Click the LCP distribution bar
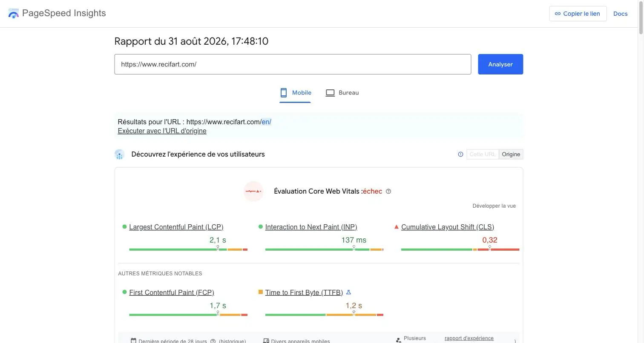 pyautogui.click(x=188, y=249)
